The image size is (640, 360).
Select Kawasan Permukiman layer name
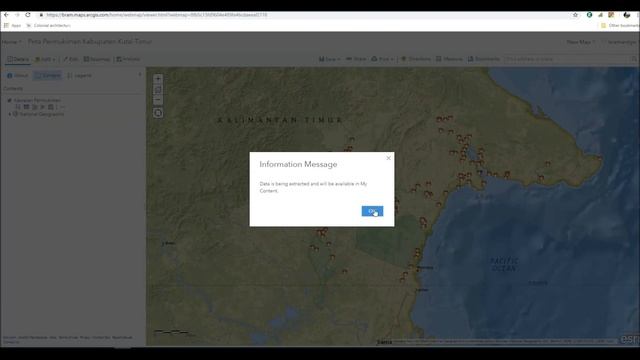[x=37, y=100]
